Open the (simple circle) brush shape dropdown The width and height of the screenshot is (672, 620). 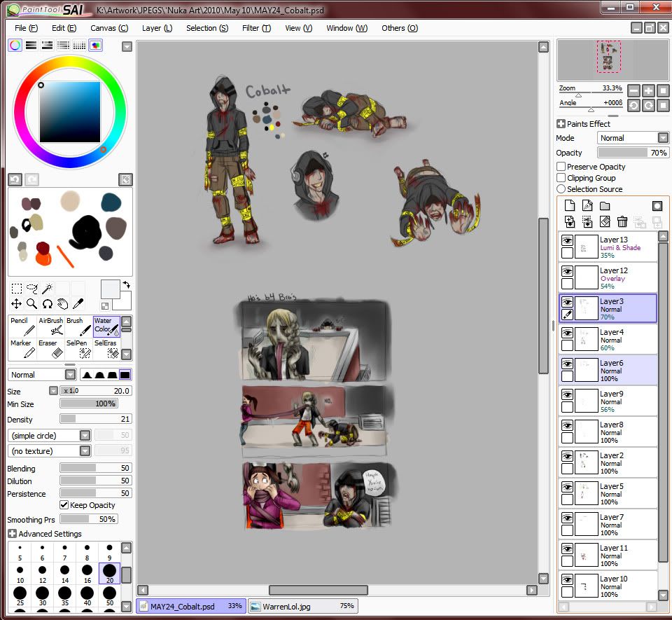[x=84, y=435]
